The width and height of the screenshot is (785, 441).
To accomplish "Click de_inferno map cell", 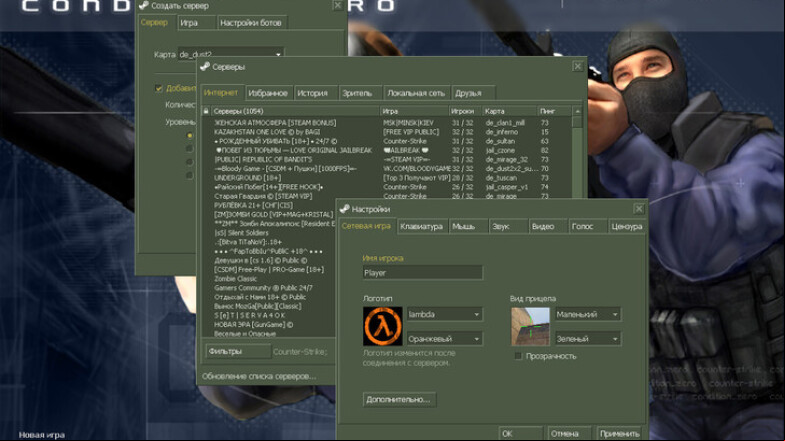I will (x=502, y=132).
